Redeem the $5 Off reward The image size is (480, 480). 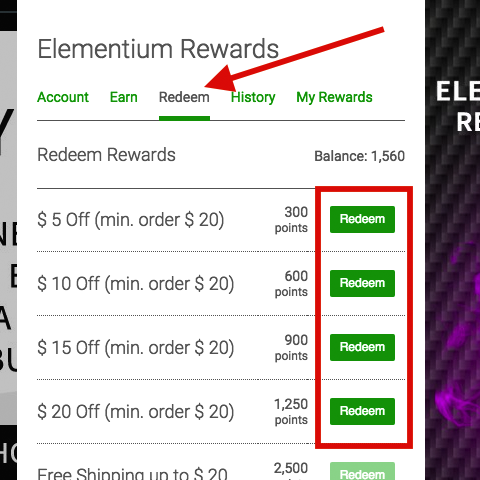(362, 219)
